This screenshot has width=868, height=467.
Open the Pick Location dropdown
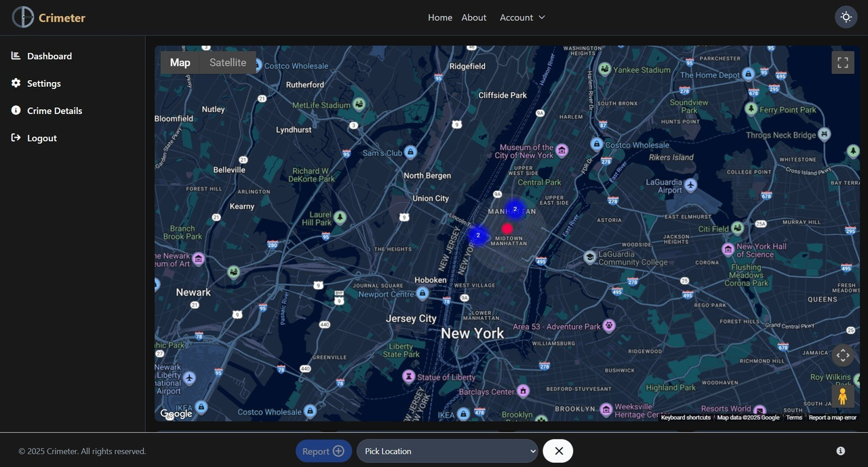[x=448, y=451]
